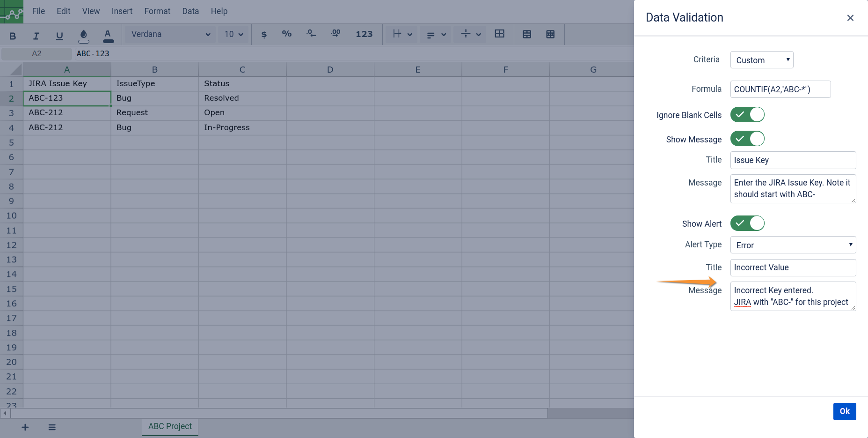Select column C header
The height and width of the screenshot is (438, 868).
pos(242,70)
